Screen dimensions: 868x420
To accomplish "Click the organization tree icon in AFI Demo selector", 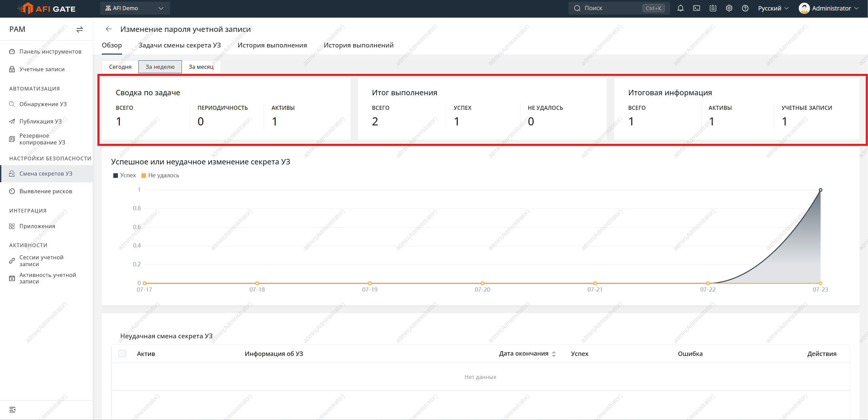I will [108, 8].
